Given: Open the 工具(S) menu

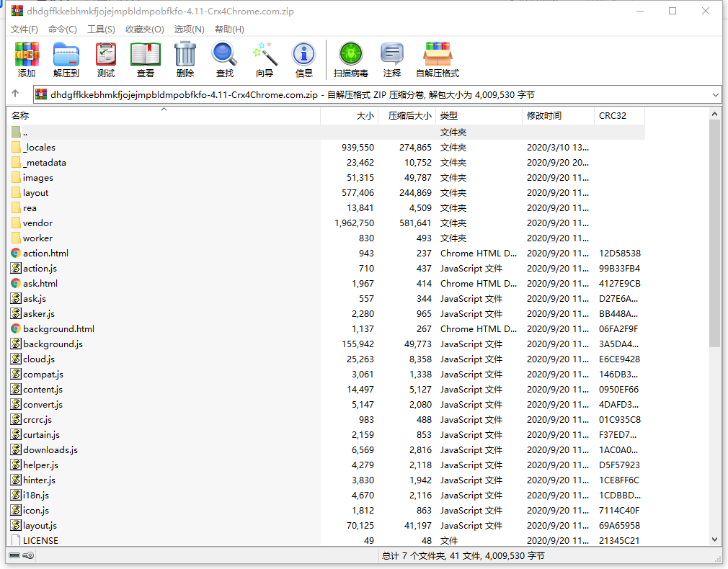Looking at the screenshot, I should (x=101, y=30).
